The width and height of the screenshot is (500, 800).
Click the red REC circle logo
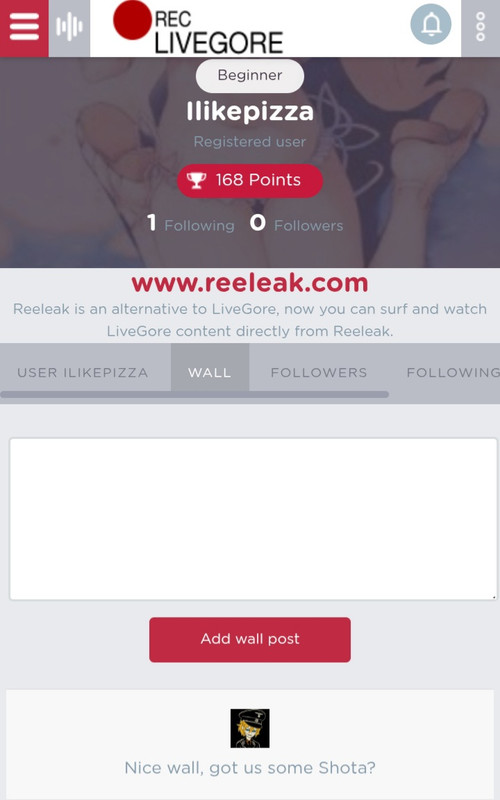click(132, 20)
